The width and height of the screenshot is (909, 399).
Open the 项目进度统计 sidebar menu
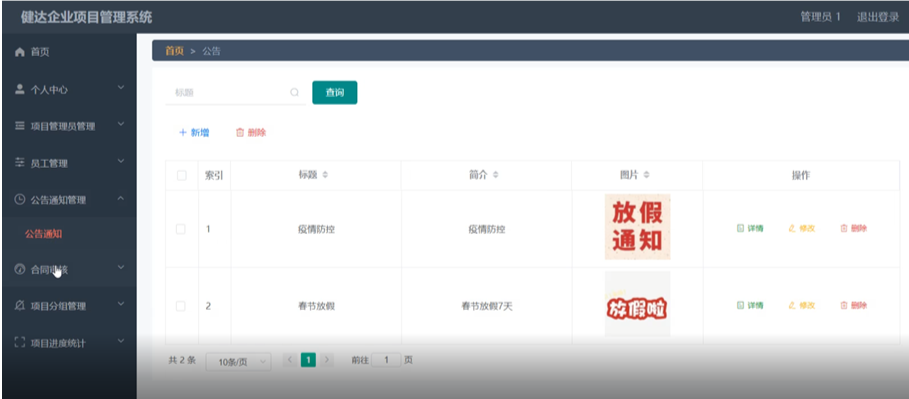pos(70,342)
